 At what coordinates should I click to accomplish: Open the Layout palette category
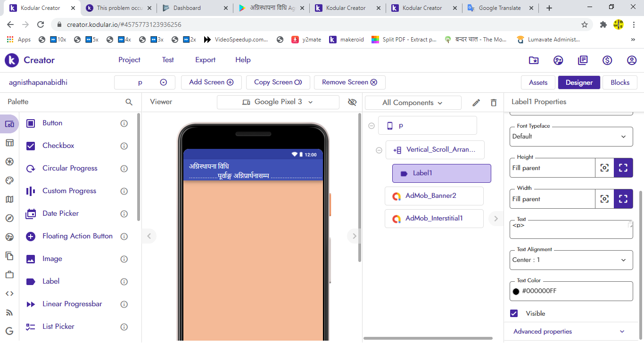pos(9,142)
